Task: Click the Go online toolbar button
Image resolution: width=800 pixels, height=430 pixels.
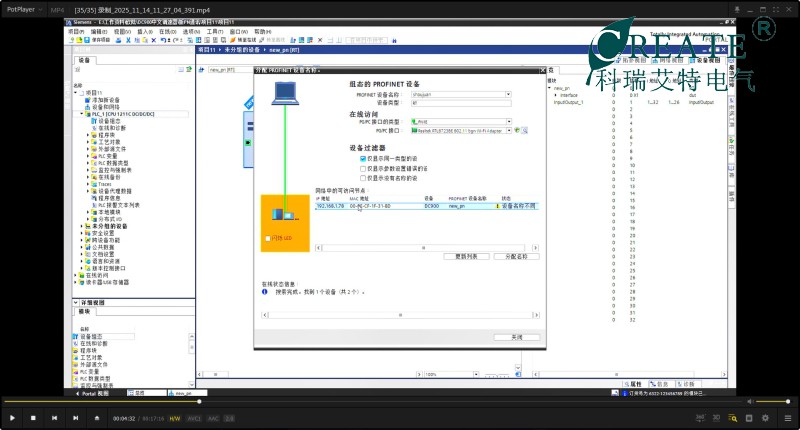Action: pos(243,40)
